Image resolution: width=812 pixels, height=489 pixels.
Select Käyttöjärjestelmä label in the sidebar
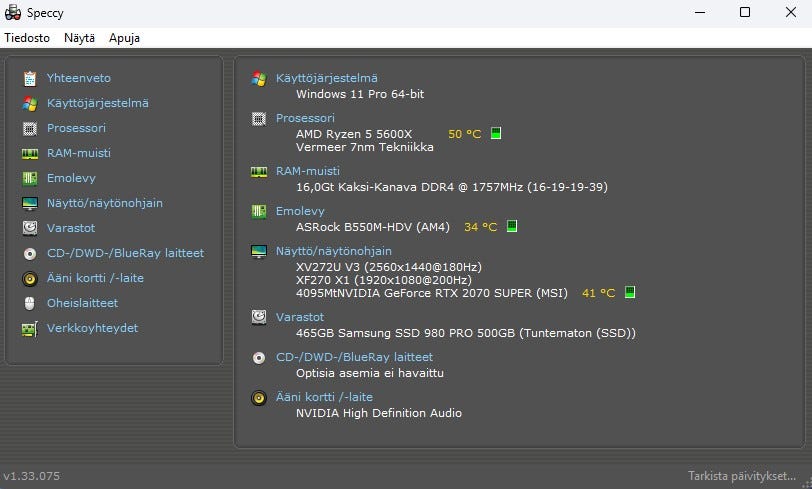(x=97, y=103)
